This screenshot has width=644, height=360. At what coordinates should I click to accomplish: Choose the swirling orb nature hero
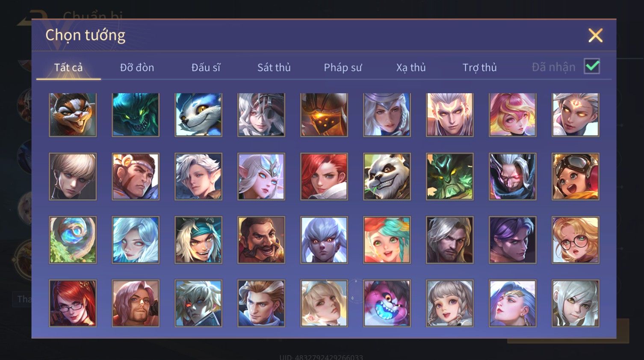pos(73,240)
